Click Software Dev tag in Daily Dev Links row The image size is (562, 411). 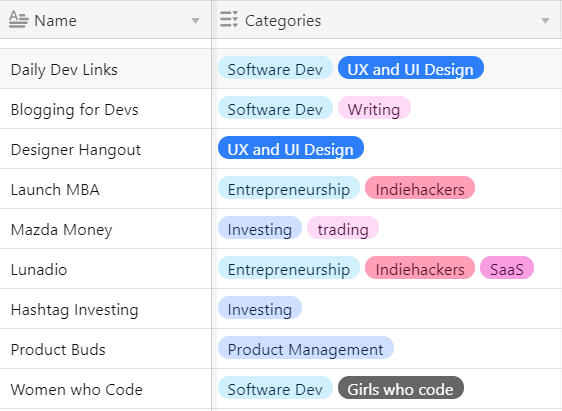tap(275, 69)
